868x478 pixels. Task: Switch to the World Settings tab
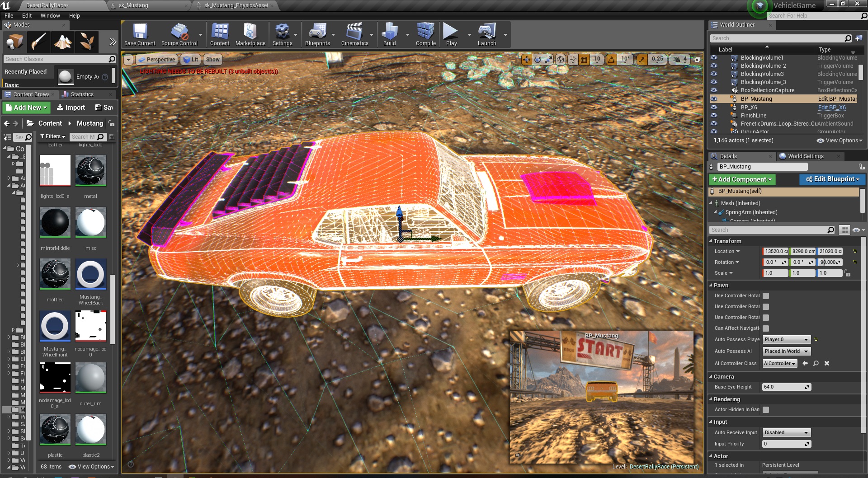[806, 156]
